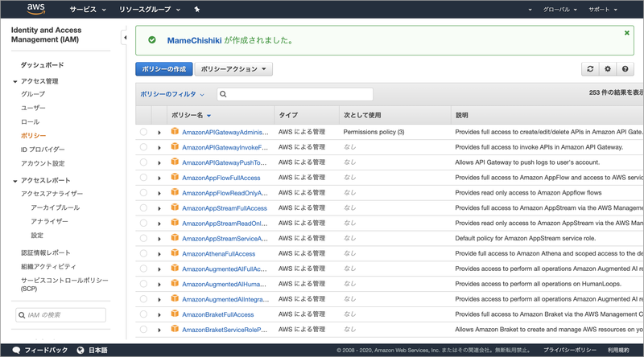Open 組織アクティビティ in the sidebar

coord(48,267)
